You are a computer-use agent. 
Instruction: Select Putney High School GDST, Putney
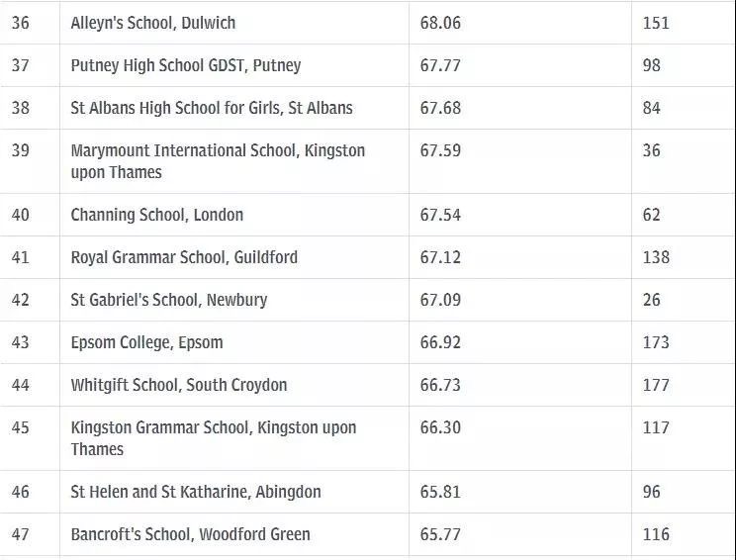pyautogui.click(x=186, y=65)
